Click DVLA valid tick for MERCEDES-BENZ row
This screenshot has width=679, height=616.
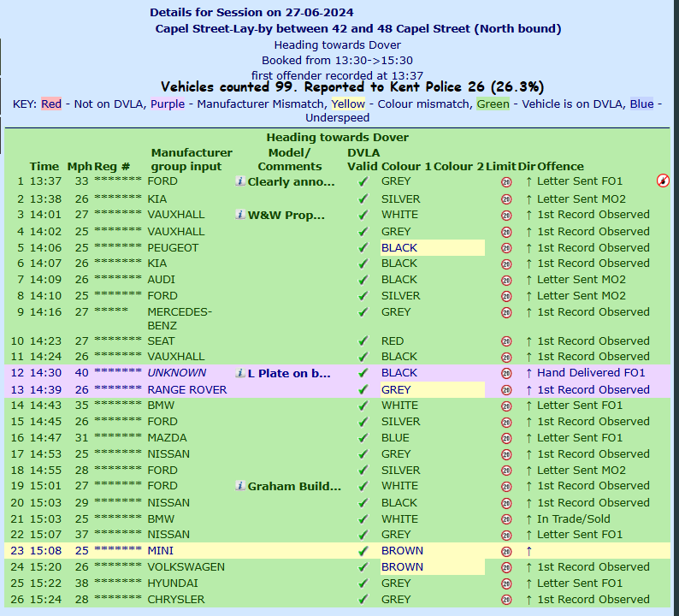coord(363,312)
